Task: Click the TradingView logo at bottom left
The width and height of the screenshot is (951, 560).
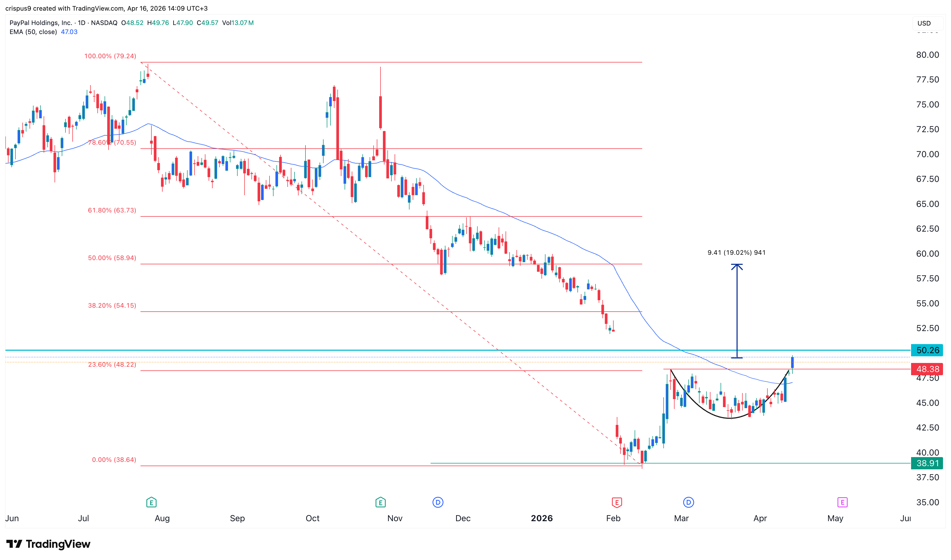Action: point(48,544)
